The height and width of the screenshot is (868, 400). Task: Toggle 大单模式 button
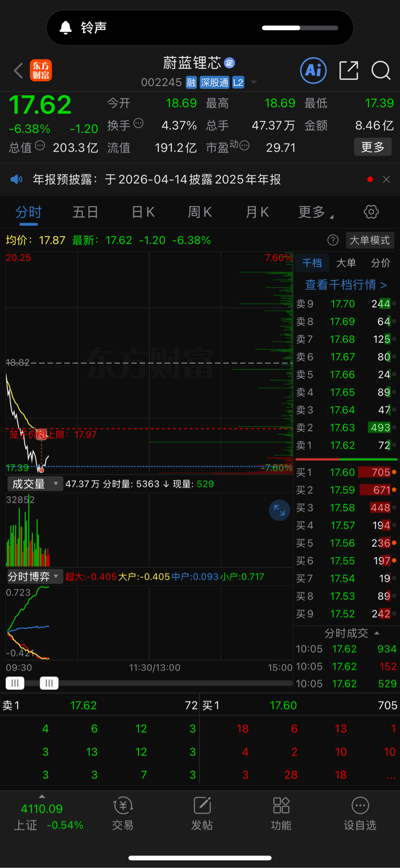pyautogui.click(x=369, y=240)
